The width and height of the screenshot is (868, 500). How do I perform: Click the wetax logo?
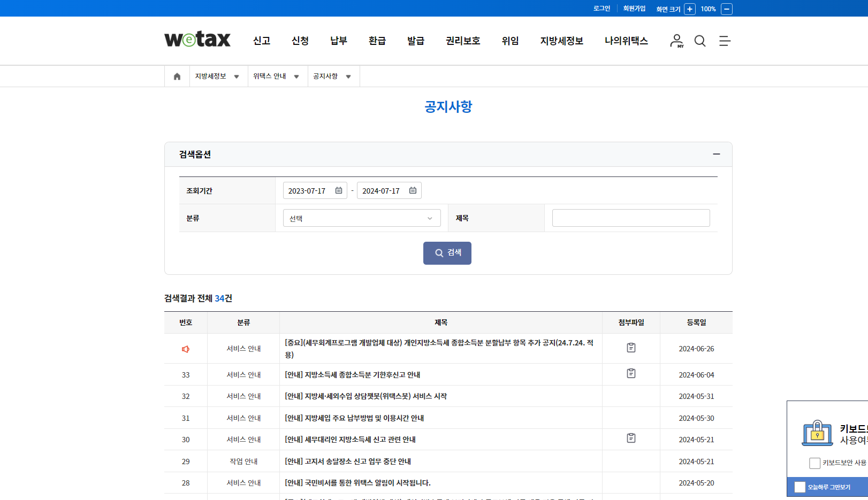(197, 40)
